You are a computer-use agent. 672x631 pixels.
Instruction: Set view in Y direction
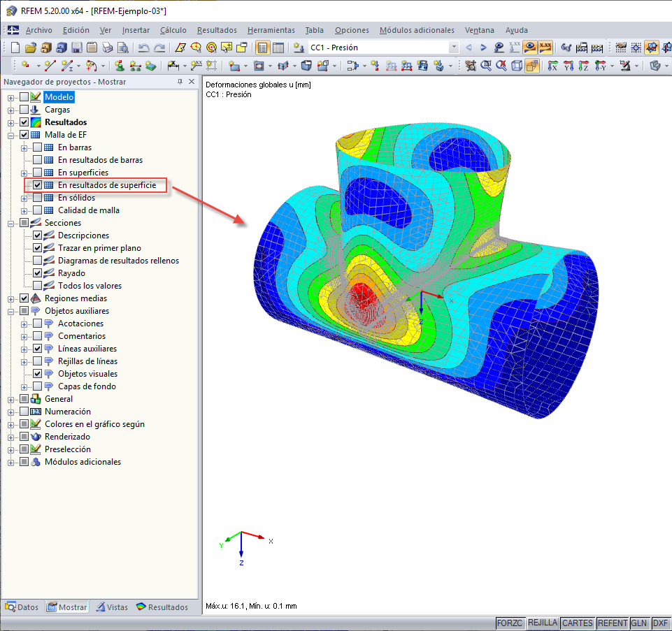[569, 66]
